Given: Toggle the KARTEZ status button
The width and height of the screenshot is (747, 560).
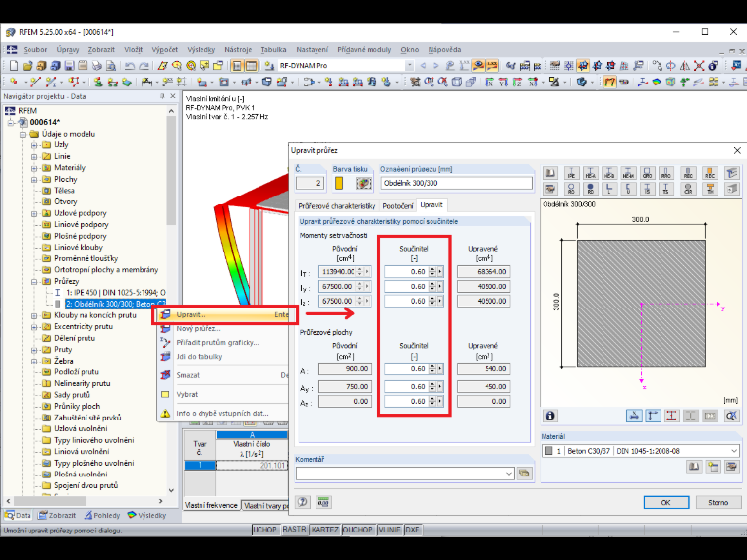Looking at the screenshot, I should pyautogui.click(x=325, y=530).
